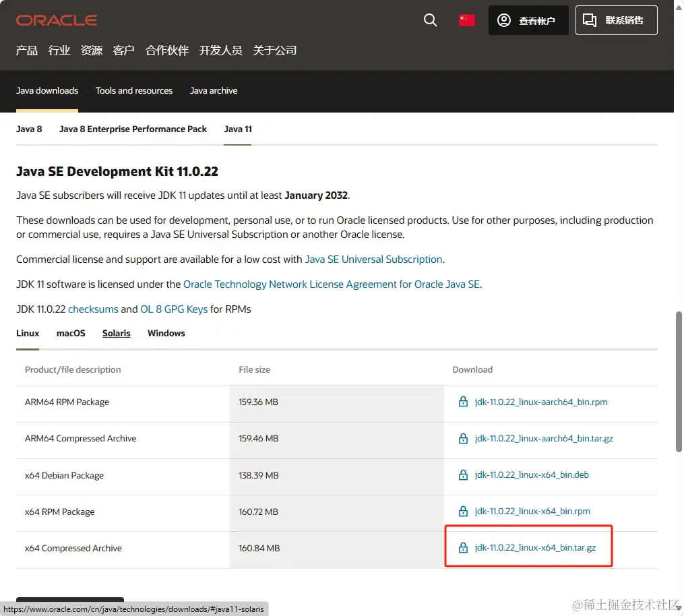
Task: Click lock icon beside aarch64_bin.rpm download
Action: pyautogui.click(x=463, y=402)
